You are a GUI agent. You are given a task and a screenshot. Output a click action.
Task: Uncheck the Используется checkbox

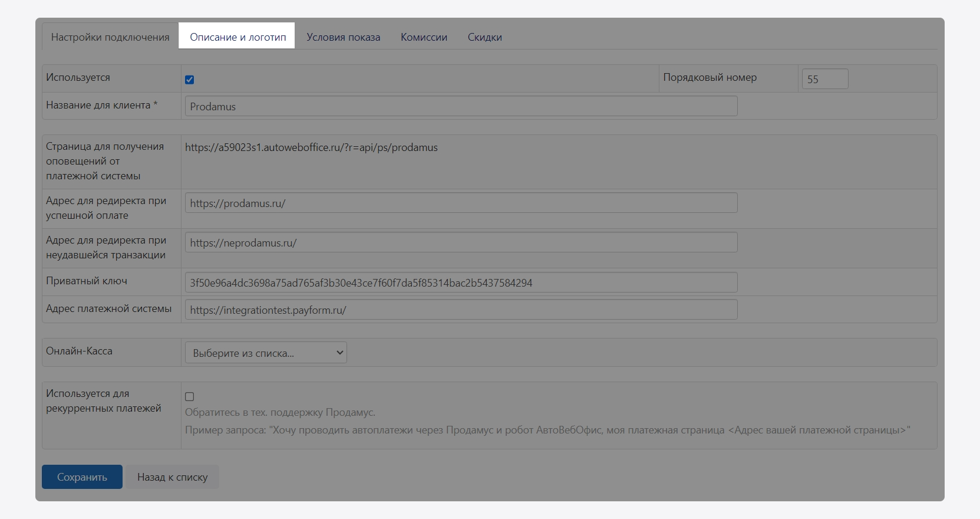(x=190, y=80)
